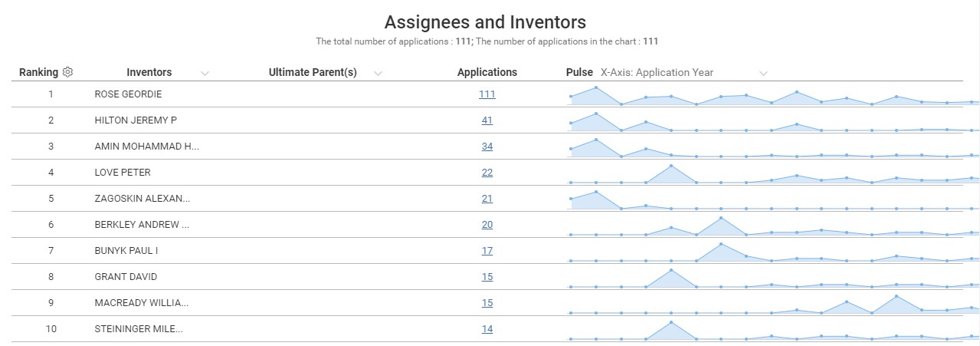Open the Pulse X-Axis Application Year dropdown
Viewport: 980px width, 346px height.
click(x=762, y=73)
